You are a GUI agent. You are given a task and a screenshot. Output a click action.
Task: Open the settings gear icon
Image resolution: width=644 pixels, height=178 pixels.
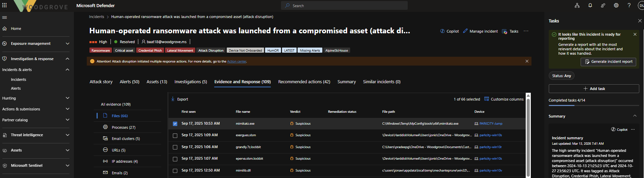[616, 5]
